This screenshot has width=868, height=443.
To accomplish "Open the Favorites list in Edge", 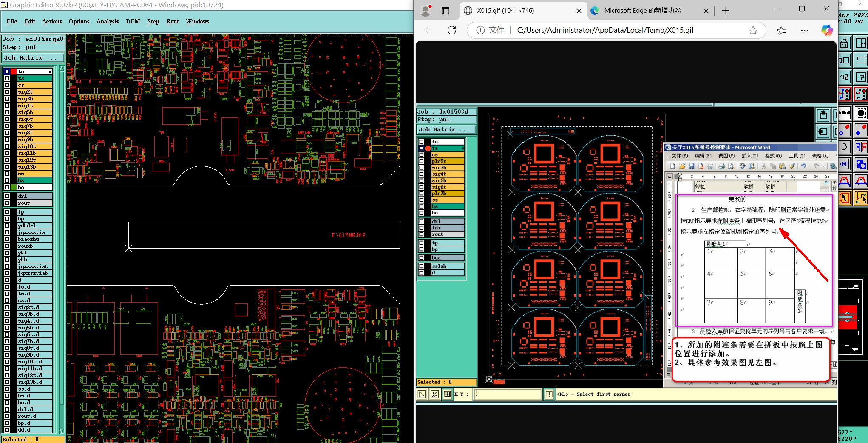I will click(x=781, y=30).
